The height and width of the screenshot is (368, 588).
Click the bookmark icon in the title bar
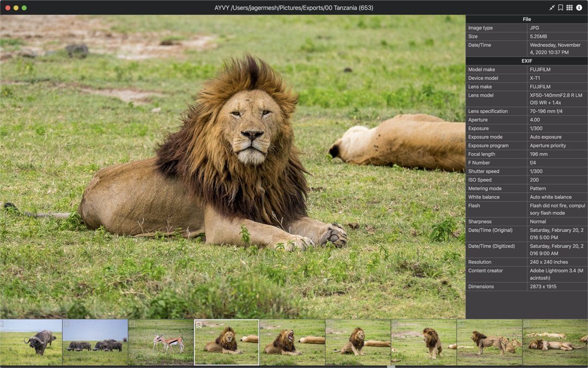pyautogui.click(x=560, y=8)
